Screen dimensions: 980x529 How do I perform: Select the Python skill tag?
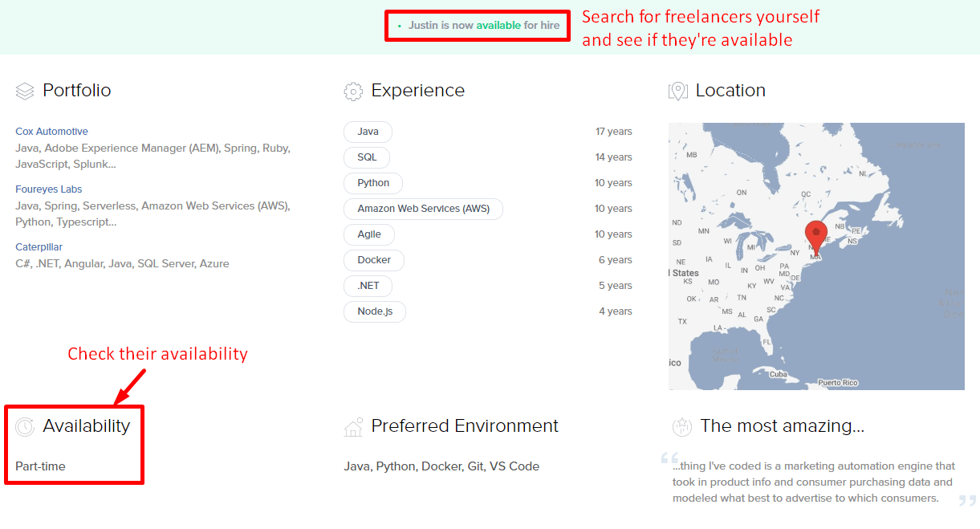(x=373, y=183)
